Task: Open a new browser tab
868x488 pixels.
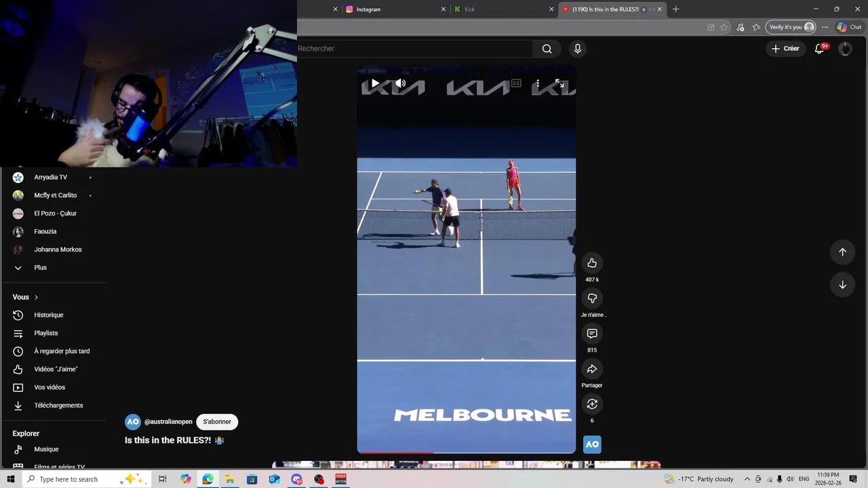Action: click(x=675, y=9)
